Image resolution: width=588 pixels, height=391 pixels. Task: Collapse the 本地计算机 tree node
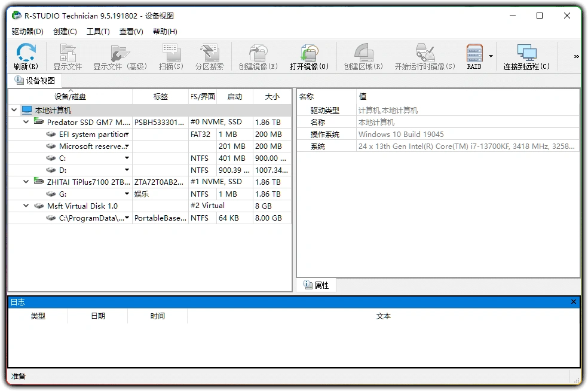coord(14,110)
